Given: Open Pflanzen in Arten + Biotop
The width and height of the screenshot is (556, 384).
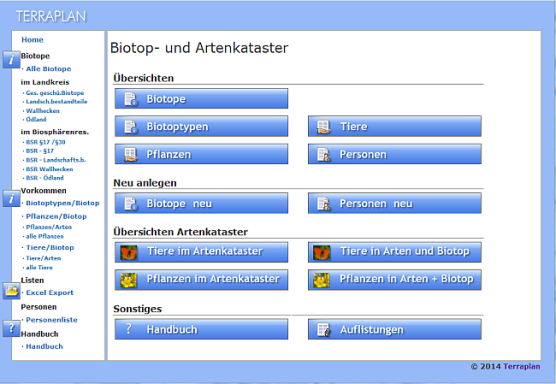Looking at the screenshot, I should click(x=395, y=280).
